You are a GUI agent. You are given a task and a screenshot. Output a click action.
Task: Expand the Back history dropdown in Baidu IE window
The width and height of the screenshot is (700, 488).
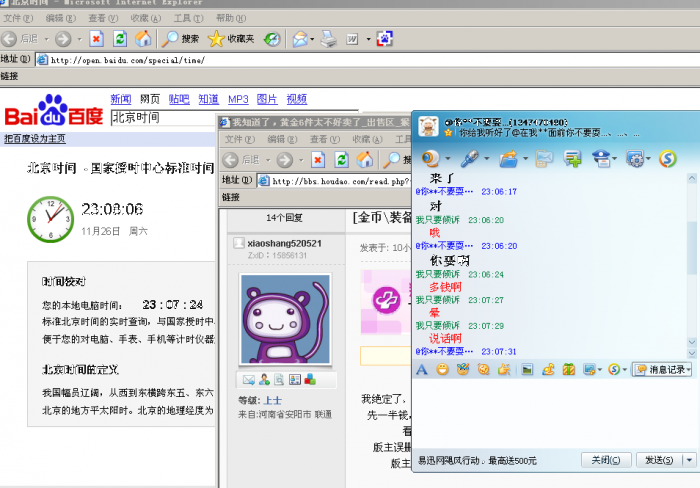[x=46, y=39]
